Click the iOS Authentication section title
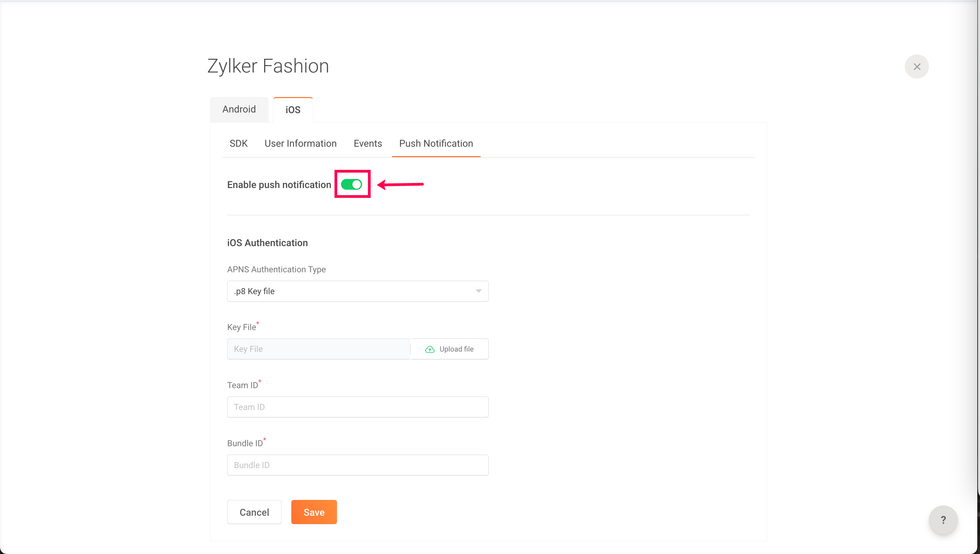 pos(267,243)
